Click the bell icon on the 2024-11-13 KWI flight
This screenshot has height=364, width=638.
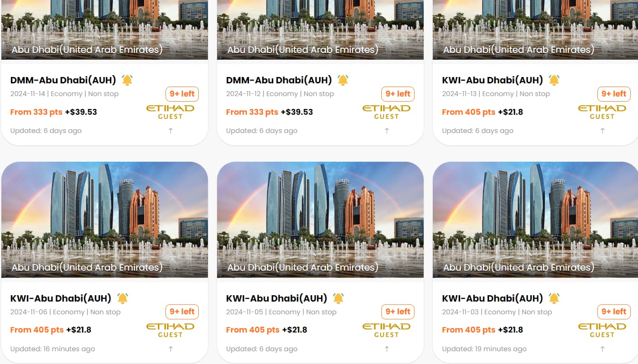pyautogui.click(x=554, y=80)
